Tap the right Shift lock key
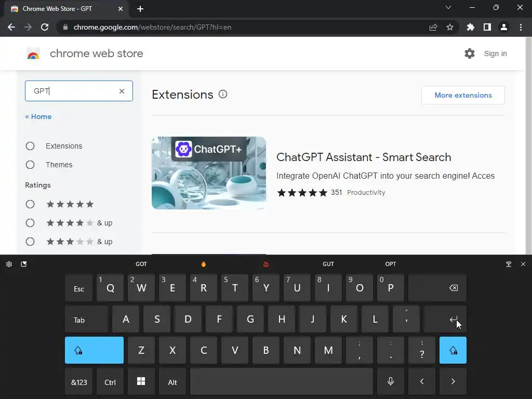532x399 pixels. [453, 350]
